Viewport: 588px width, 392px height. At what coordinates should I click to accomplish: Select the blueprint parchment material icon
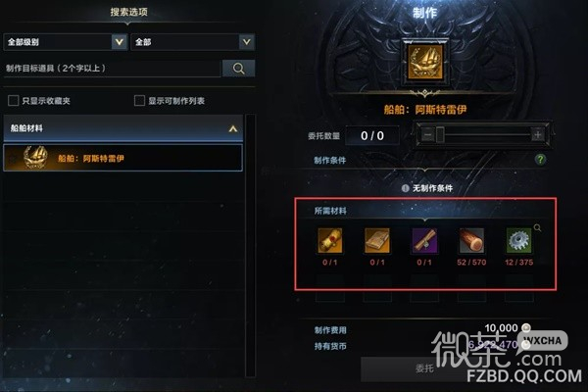(x=377, y=240)
